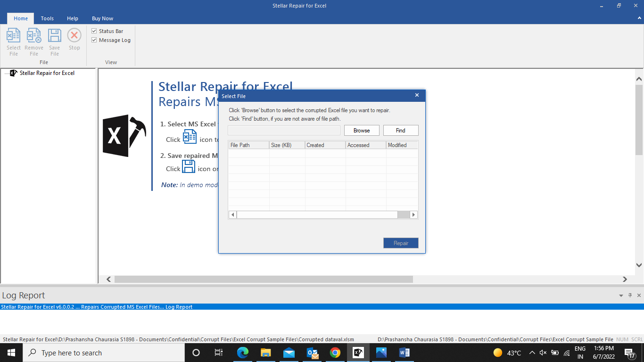Toggle the Message Log checkbox
This screenshot has height=362, width=644.
pos(94,40)
